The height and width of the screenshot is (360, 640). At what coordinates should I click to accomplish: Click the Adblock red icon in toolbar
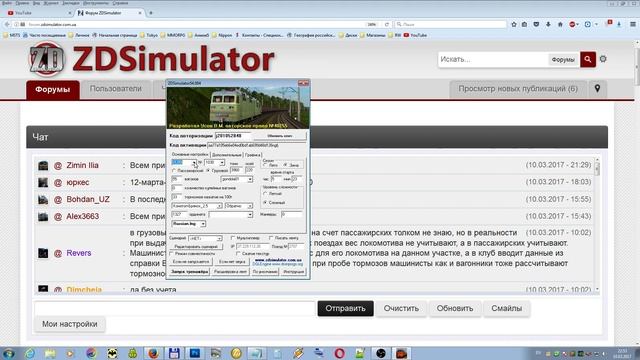[572, 24]
